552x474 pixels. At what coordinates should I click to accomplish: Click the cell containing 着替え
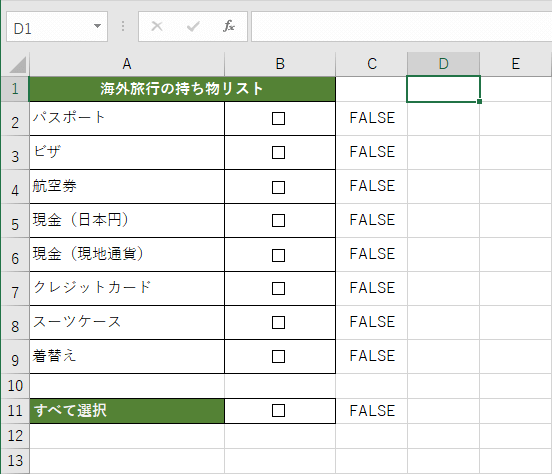pos(127,357)
